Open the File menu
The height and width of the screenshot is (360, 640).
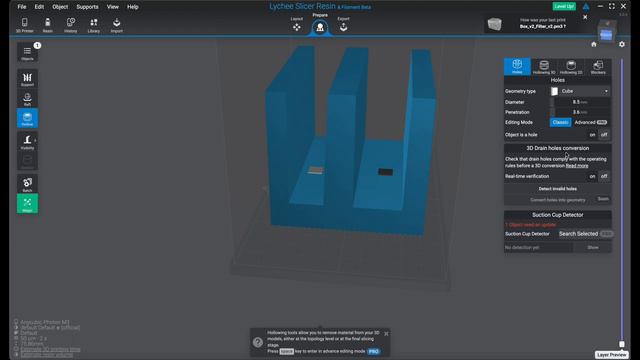point(22,7)
